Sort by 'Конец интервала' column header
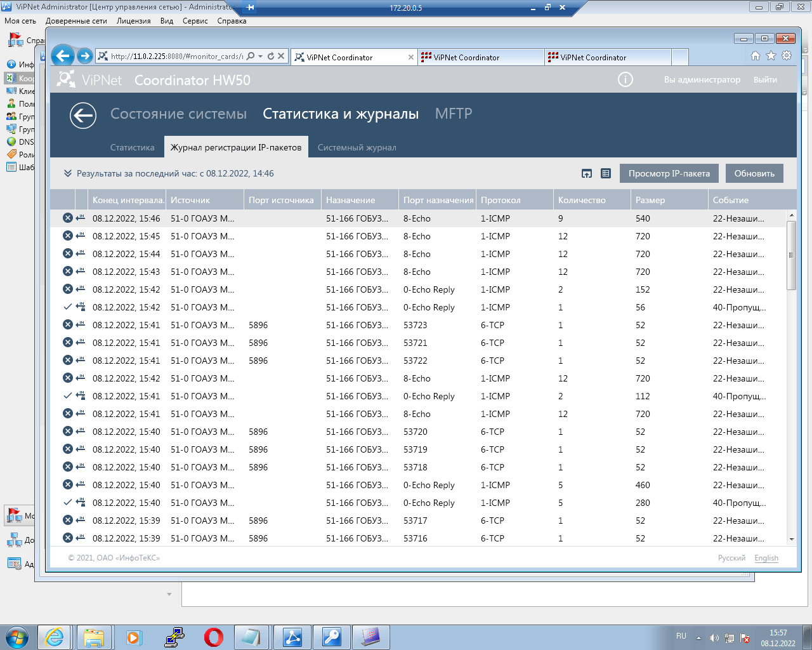The height and width of the screenshot is (650, 812). click(127, 200)
